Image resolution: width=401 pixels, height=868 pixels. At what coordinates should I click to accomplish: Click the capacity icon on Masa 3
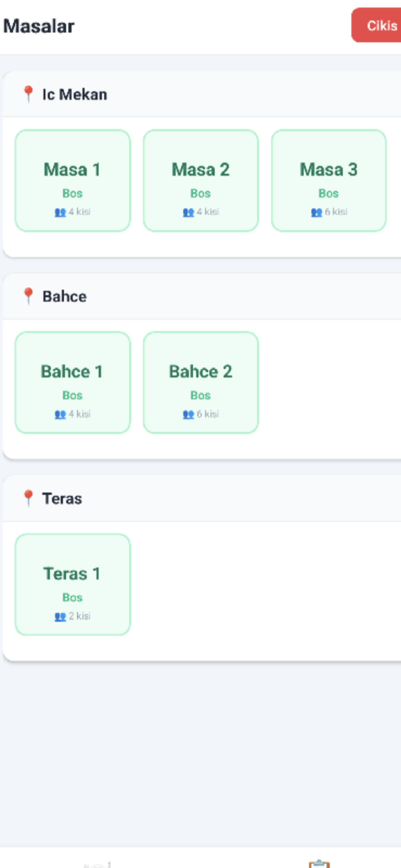point(316,212)
